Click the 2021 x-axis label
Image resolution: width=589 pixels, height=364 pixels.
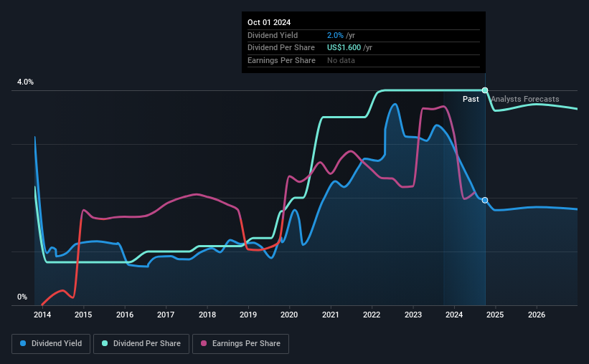[331, 315]
